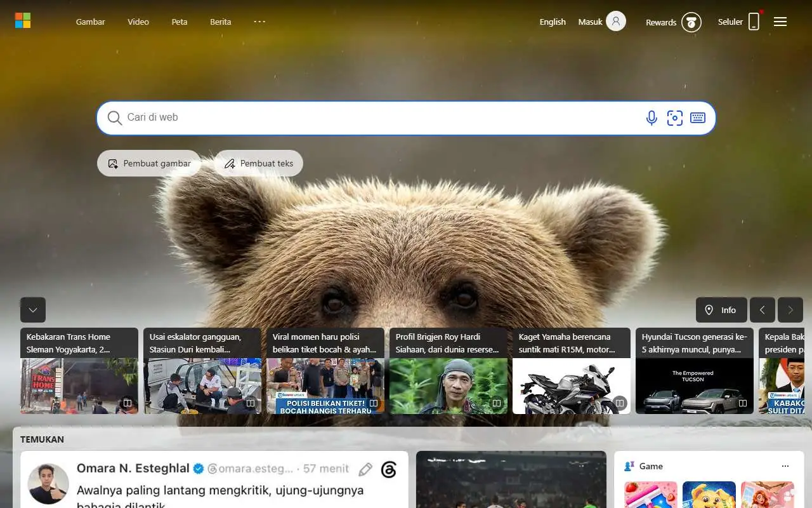Start voice search with microphone icon
812x508 pixels.
coord(652,117)
